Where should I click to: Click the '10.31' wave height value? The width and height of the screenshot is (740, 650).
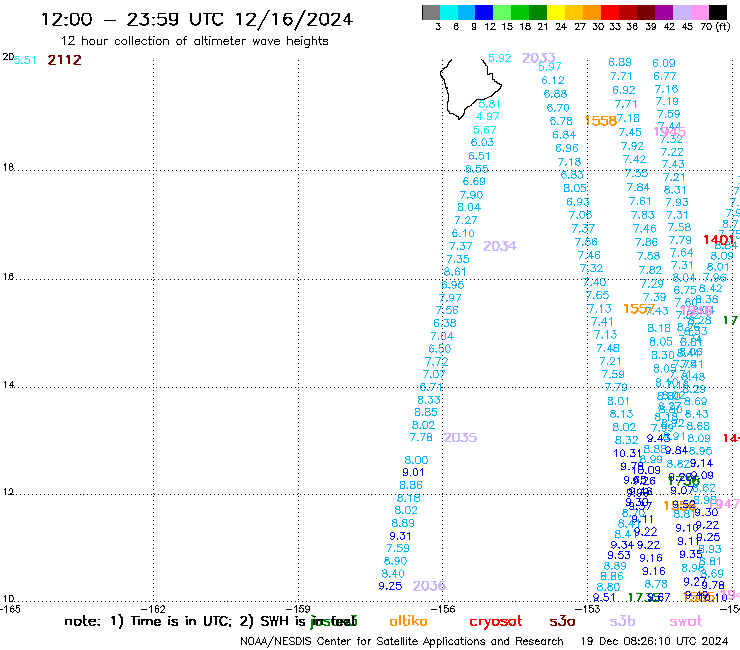627,453
